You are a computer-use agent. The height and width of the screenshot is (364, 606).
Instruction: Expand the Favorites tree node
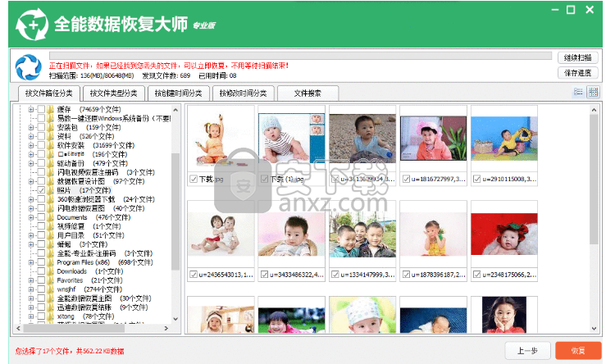point(31,280)
